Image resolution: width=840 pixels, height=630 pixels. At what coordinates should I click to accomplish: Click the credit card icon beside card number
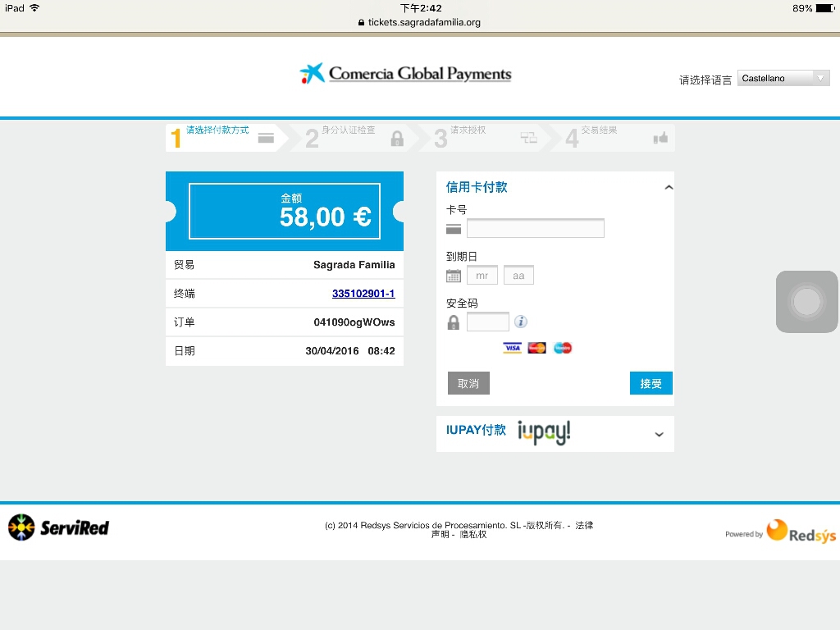pyautogui.click(x=453, y=229)
